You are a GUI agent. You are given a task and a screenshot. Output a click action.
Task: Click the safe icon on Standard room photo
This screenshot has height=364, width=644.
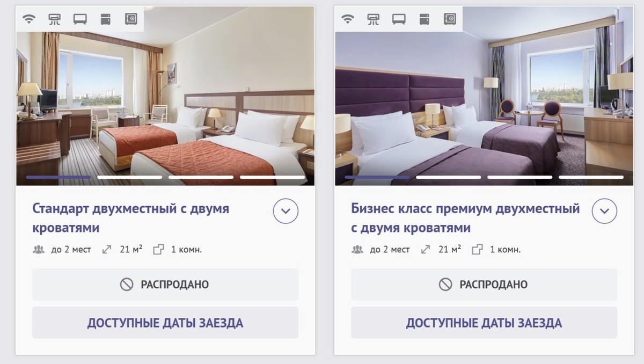tap(131, 19)
